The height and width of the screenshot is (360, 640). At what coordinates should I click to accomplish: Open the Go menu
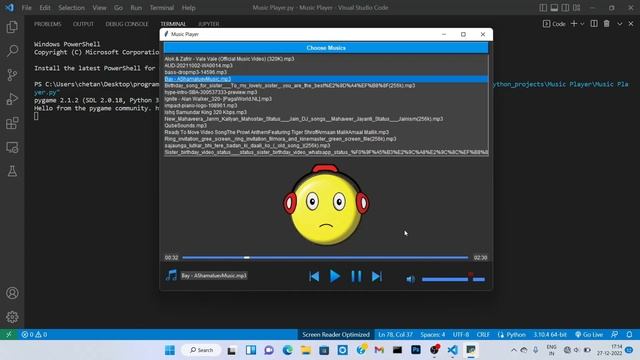(118, 8)
